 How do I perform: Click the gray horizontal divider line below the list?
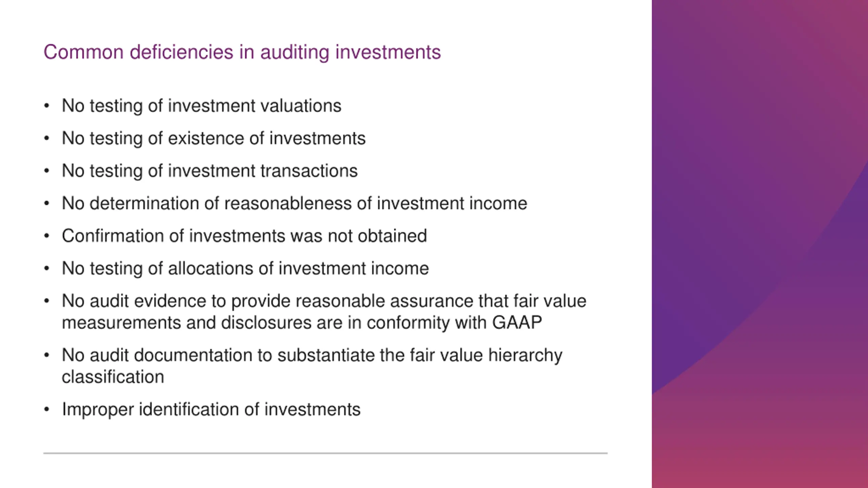[x=325, y=453]
